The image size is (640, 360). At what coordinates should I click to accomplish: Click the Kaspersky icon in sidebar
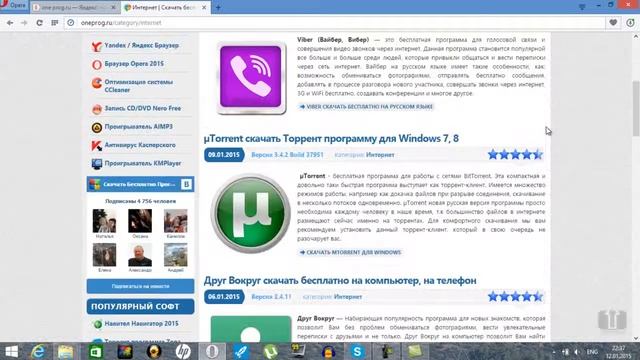[x=97, y=146]
